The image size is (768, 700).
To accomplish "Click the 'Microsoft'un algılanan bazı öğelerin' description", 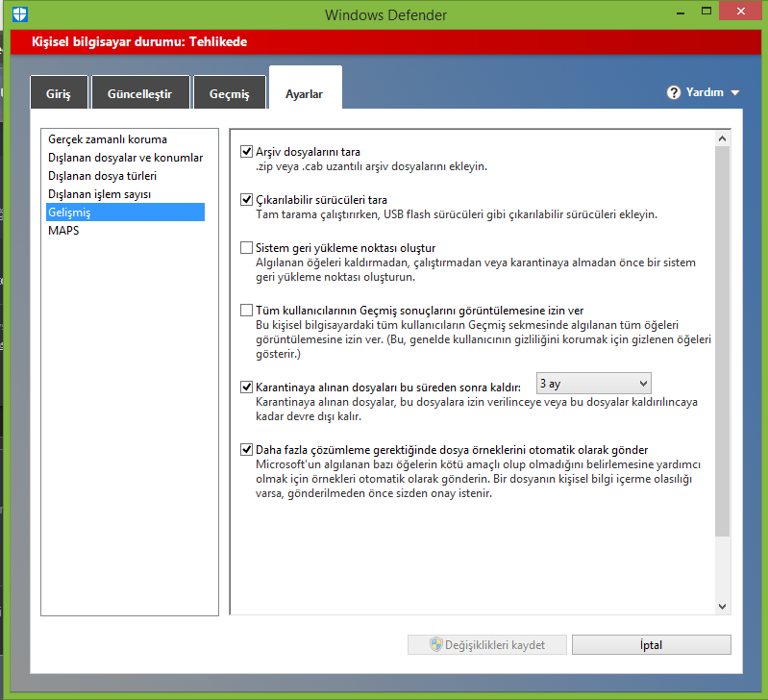I will tap(478, 479).
